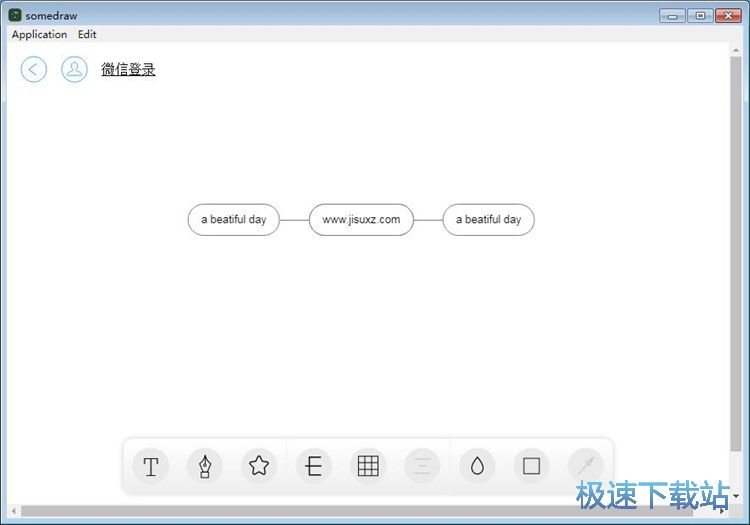
Task: Click the scroll up arrow
Action: pyautogui.click(x=736, y=50)
